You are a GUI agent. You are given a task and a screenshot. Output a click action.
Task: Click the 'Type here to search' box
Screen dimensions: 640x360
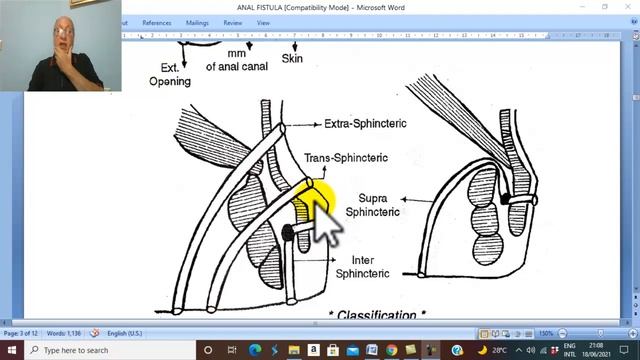(110, 350)
